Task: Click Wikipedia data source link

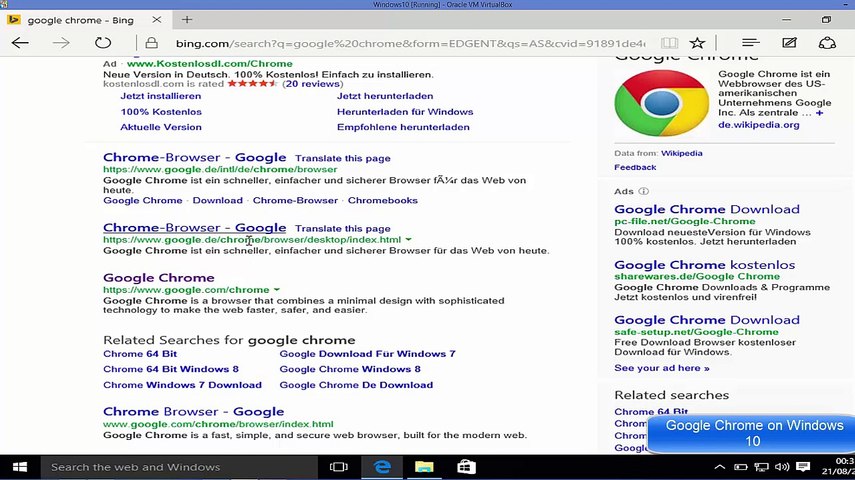Action: point(682,153)
